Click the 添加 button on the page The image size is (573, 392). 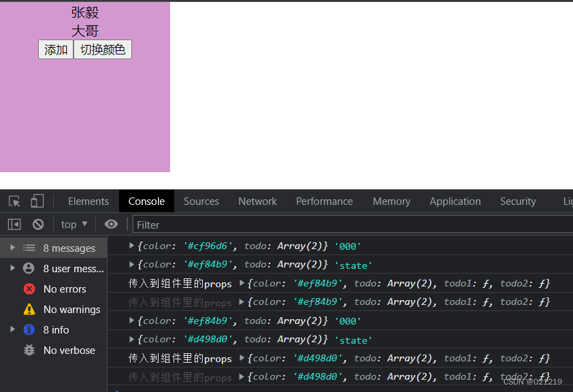click(x=55, y=49)
